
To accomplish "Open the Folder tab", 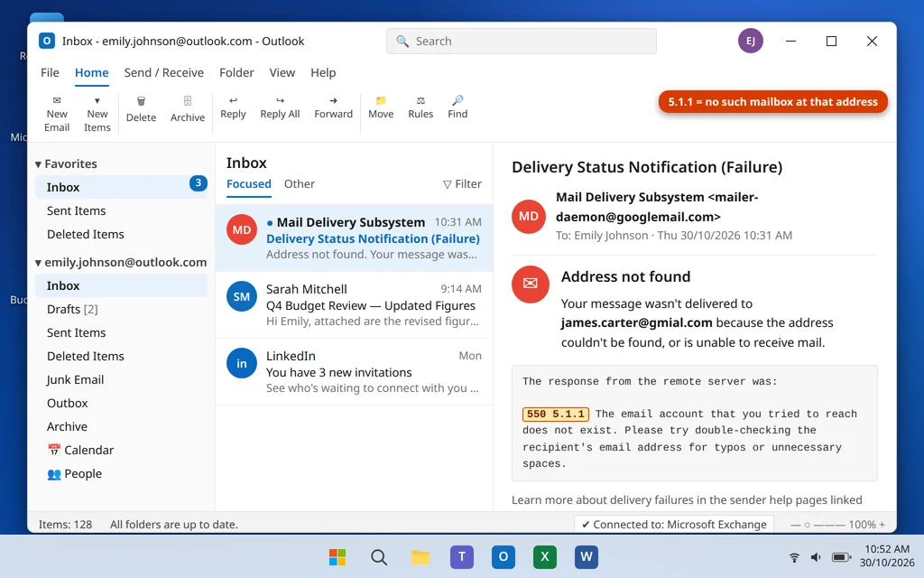I will [236, 72].
